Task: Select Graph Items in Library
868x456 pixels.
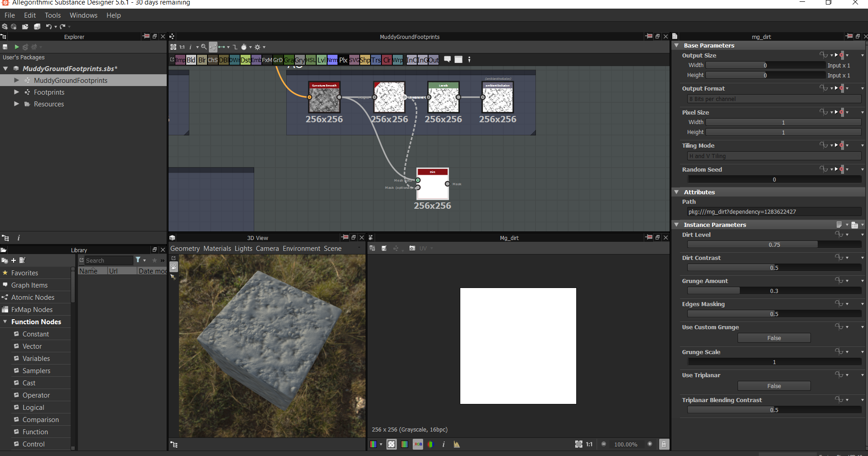Action: pyautogui.click(x=29, y=285)
